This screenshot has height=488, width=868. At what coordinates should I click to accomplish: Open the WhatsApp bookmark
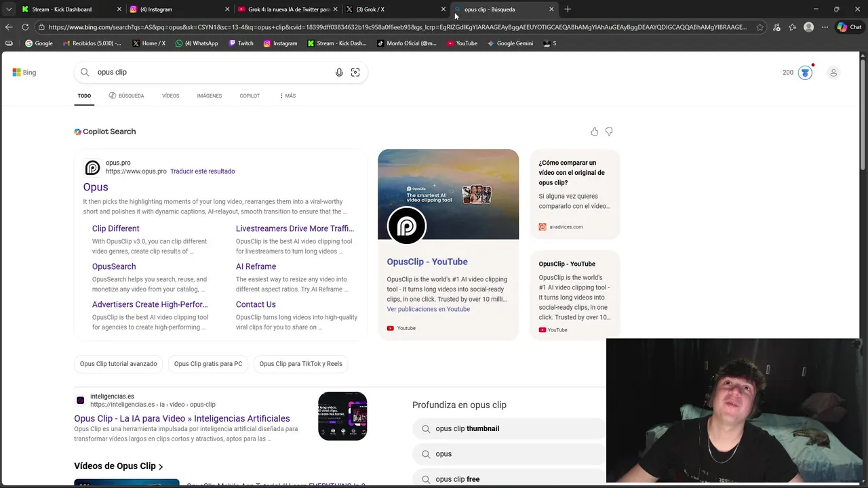(197, 43)
